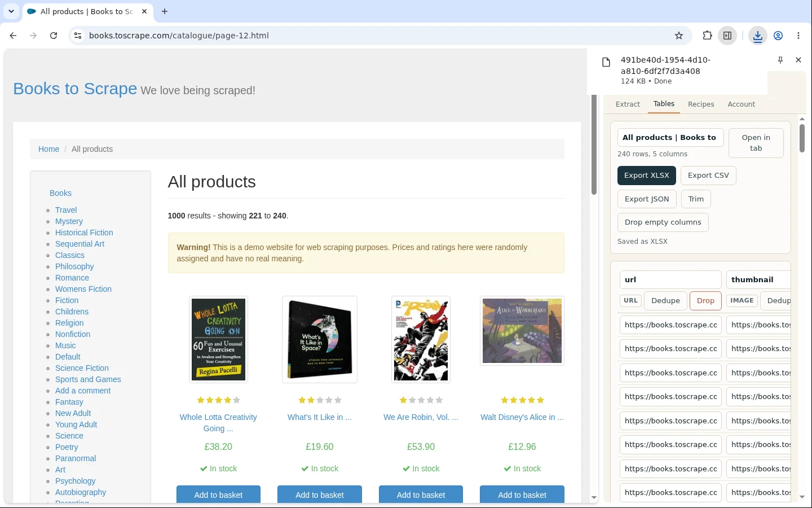Edit the table name field
Image resolution: width=812 pixels, height=508 pixels.
670,138
